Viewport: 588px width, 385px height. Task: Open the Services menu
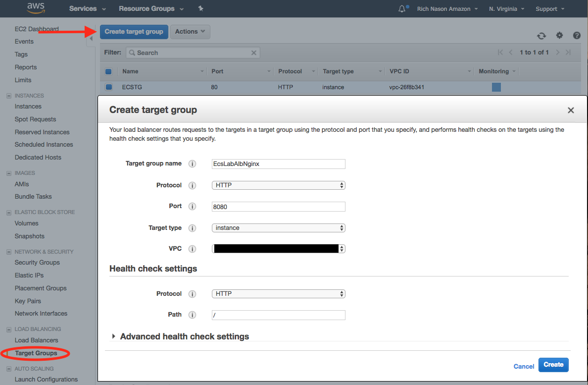(x=88, y=8)
